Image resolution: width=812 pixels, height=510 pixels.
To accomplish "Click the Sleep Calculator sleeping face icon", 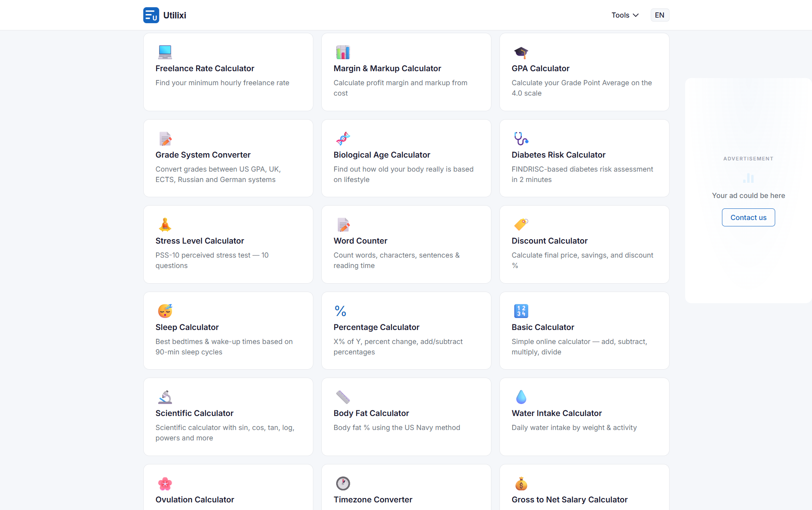I will click(x=165, y=311).
